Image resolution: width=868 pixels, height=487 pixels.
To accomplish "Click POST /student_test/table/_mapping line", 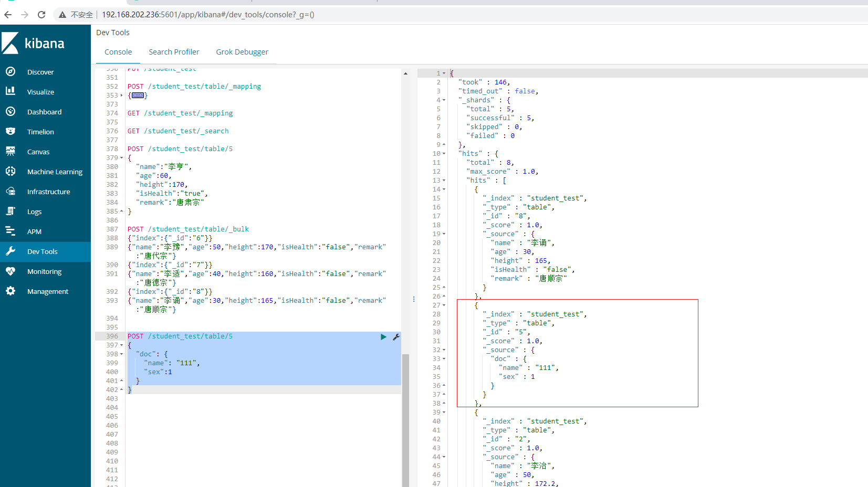I will (194, 87).
